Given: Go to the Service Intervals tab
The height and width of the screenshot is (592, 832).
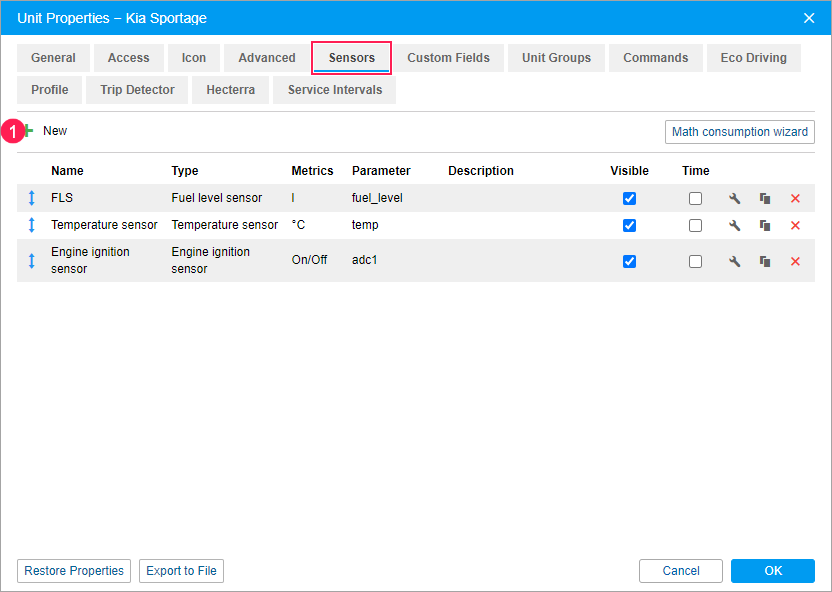Looking at the screenshot, I should [335, 90].
